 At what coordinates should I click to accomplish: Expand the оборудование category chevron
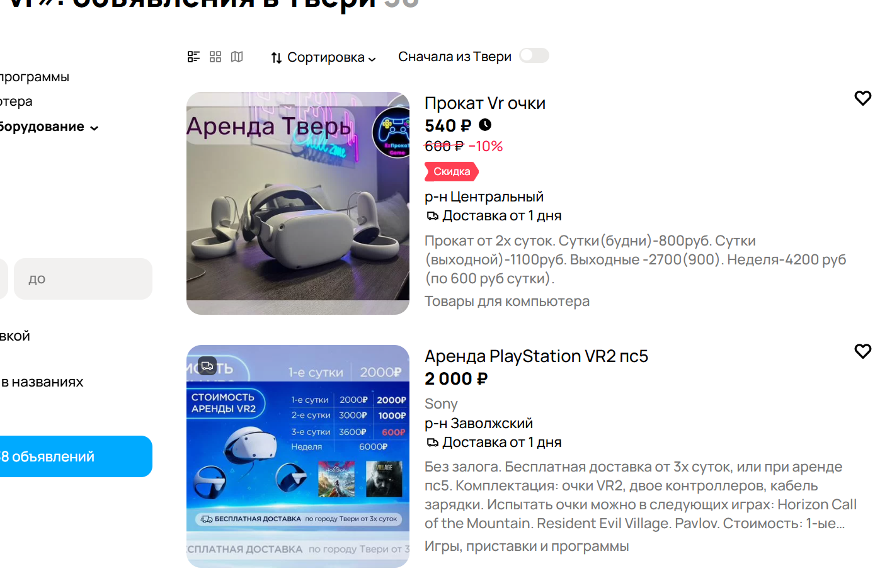(x=94, y=128)
